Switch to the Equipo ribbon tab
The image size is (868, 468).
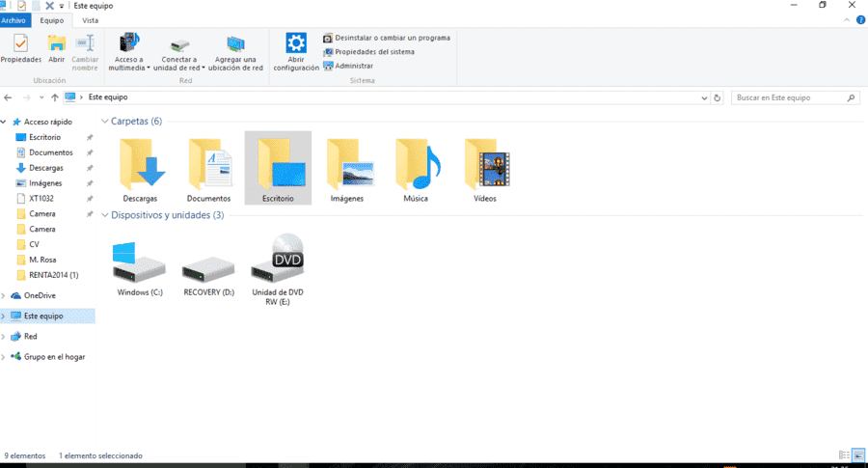51,20
